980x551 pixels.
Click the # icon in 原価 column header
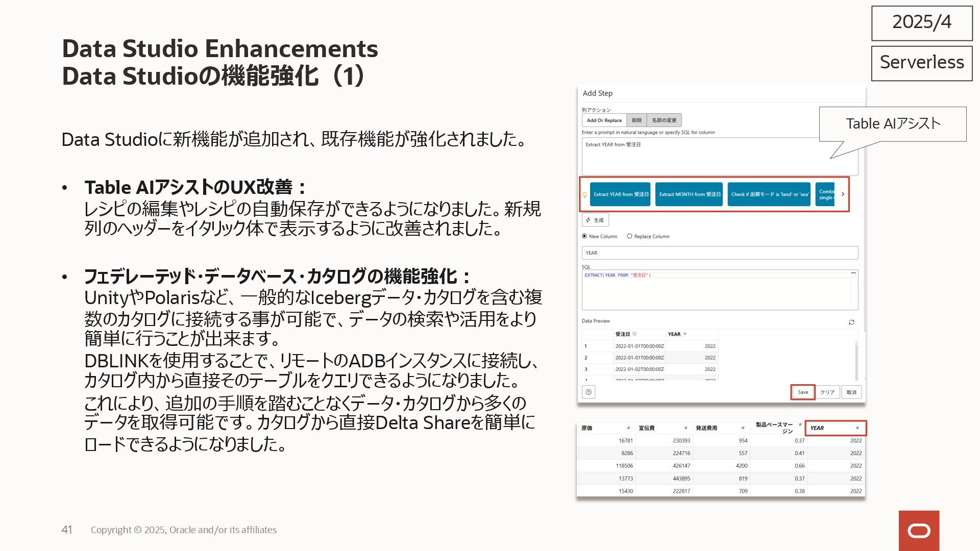tap(628, 428)
